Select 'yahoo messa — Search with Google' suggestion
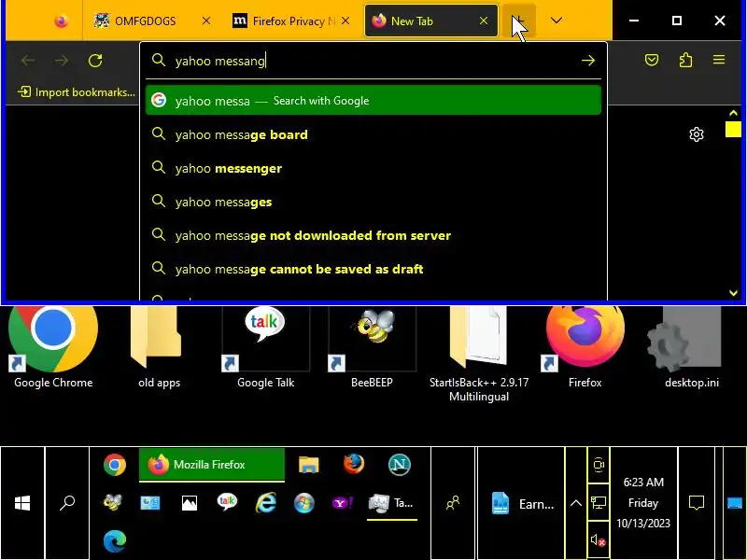 pyautogui.click(x=373, y=101)
